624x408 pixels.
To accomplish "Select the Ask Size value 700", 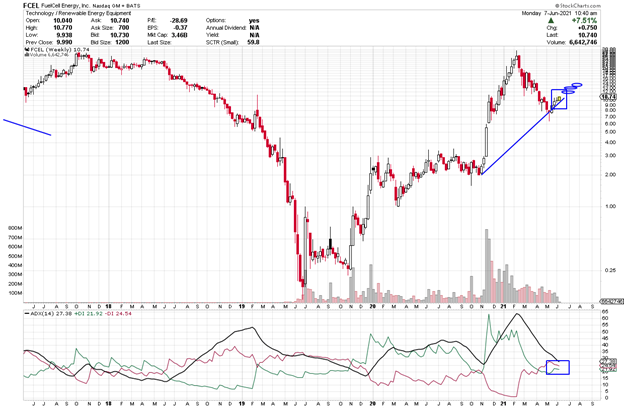I will tap(124, 28).
